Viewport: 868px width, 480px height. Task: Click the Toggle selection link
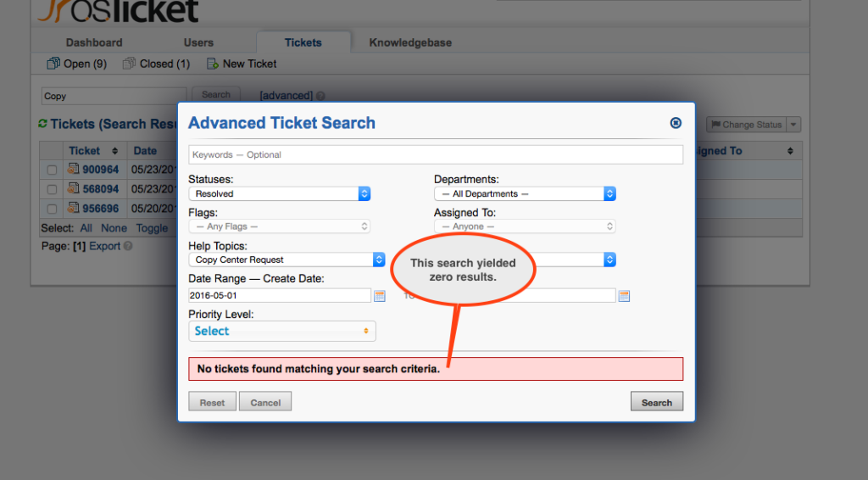(152, 228)
